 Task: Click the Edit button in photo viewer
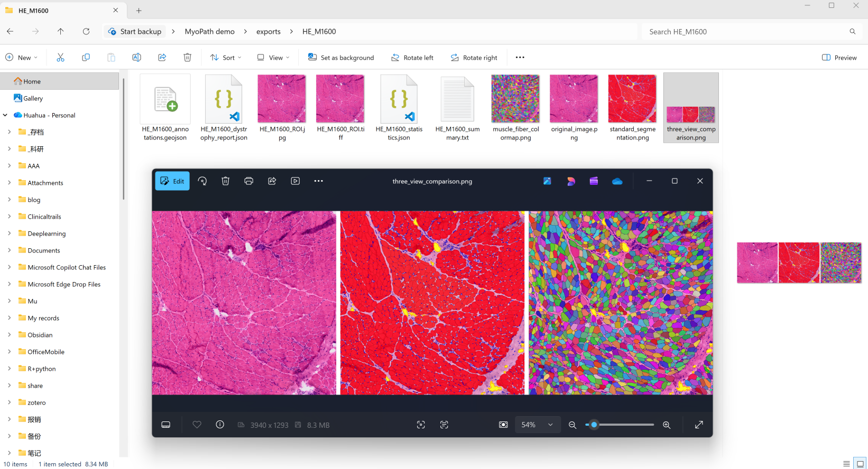click(x=172, y=181)
